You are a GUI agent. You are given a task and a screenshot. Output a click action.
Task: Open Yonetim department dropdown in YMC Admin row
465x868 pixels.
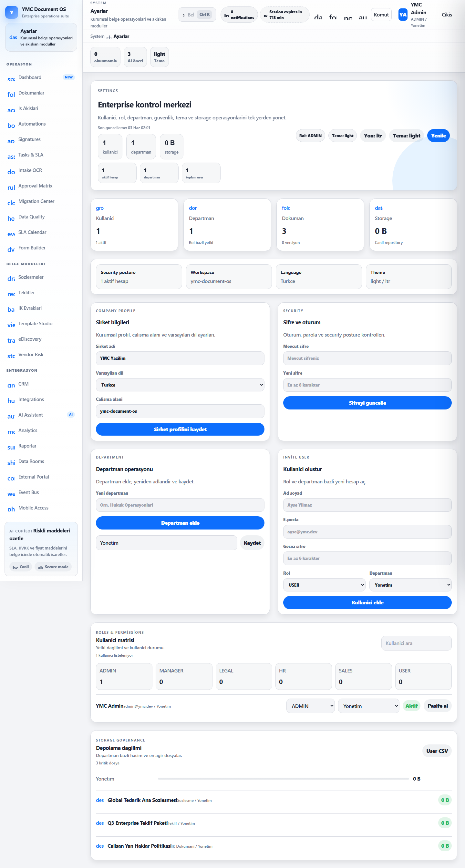[x=368, y=706]
